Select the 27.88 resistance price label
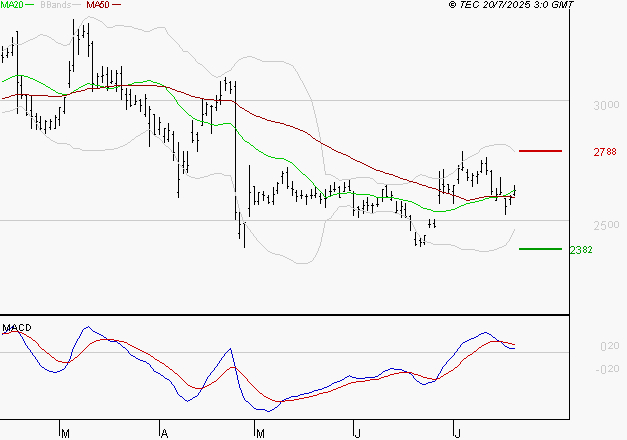The image size is (627, 440). click(x=604, y=152)
